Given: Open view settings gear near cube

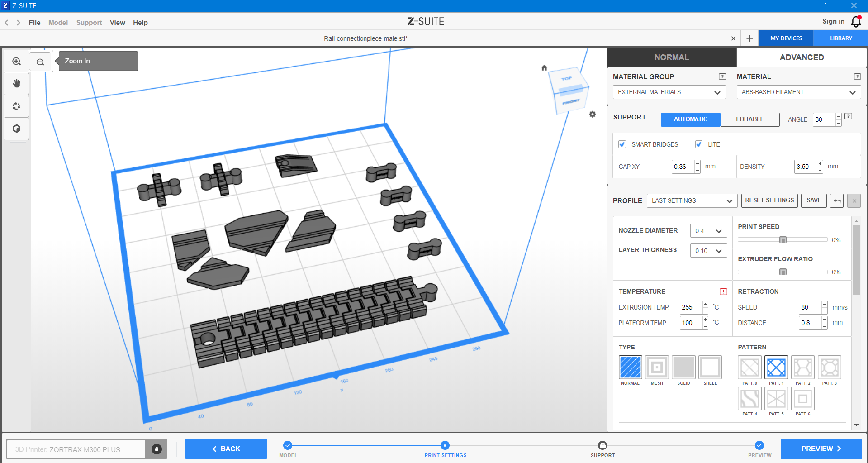Looking at the screenshot, I should coord(593,115).
